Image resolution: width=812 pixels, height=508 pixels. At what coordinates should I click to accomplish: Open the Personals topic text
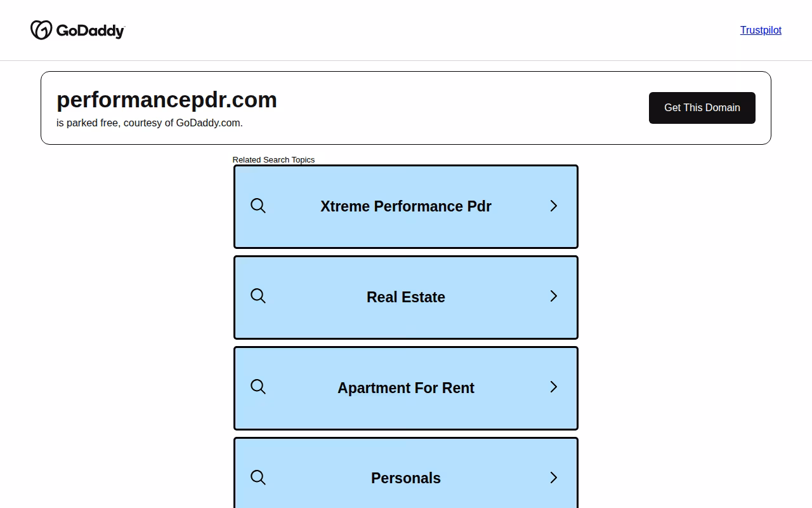coord(406,478)
